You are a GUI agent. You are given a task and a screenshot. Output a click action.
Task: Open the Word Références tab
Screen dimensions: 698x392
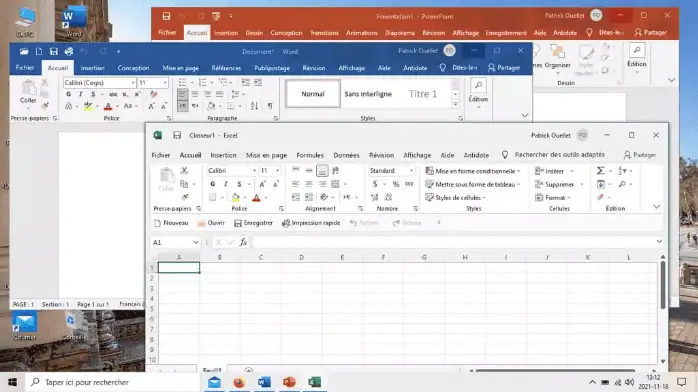[x=226, y=68]
